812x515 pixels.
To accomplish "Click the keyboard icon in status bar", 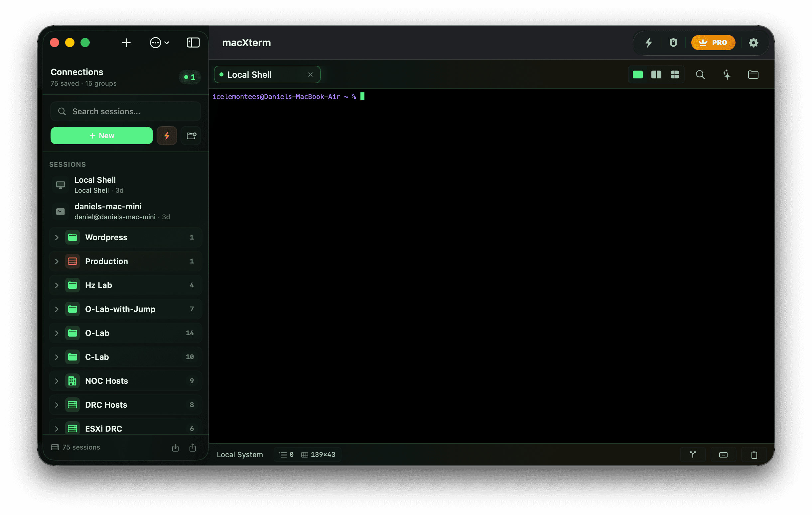I will (x=724, y=455).
